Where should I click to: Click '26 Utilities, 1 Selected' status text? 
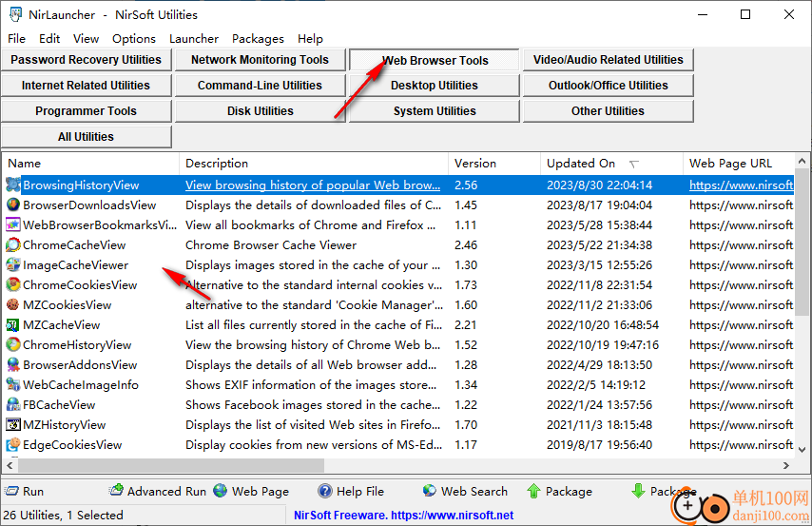(x=63, y=516)
